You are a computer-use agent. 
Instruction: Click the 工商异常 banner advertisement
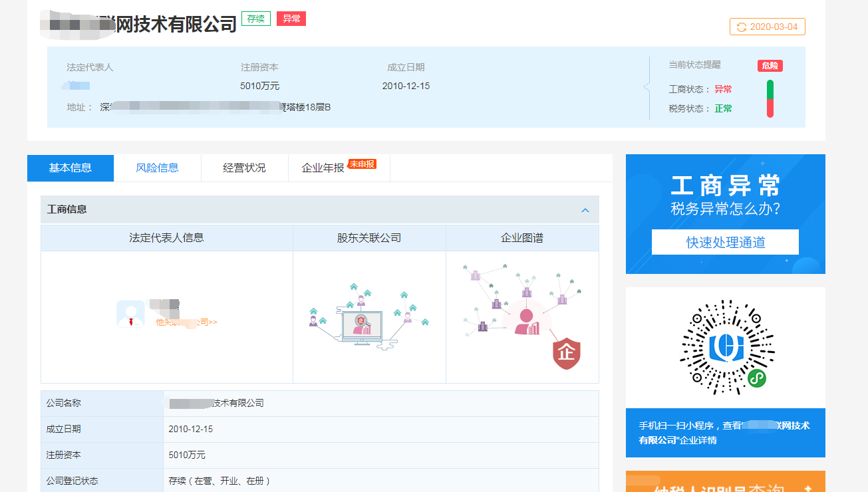point(725,193)
